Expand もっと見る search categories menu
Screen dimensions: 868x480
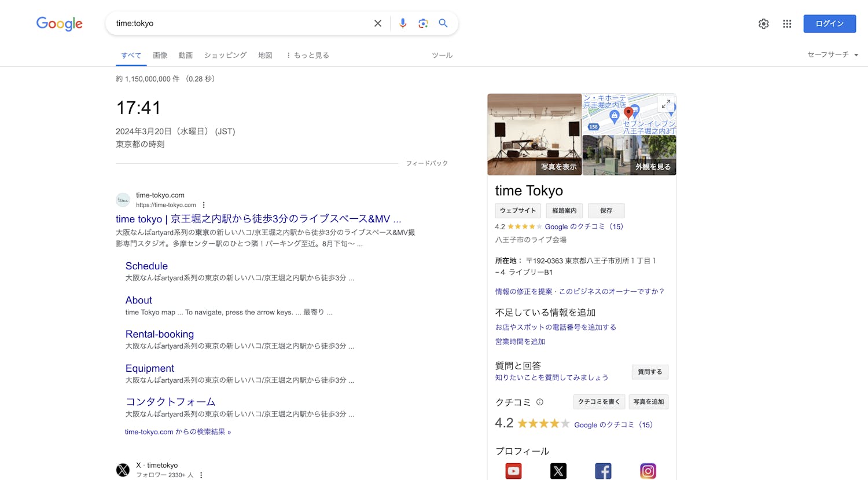click(x=307, y=55)
